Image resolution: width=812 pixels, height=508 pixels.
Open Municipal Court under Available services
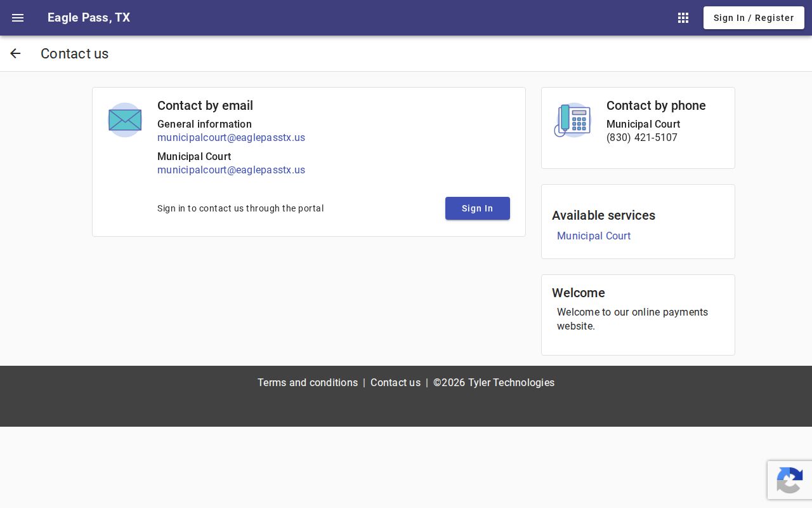(594, 236)
